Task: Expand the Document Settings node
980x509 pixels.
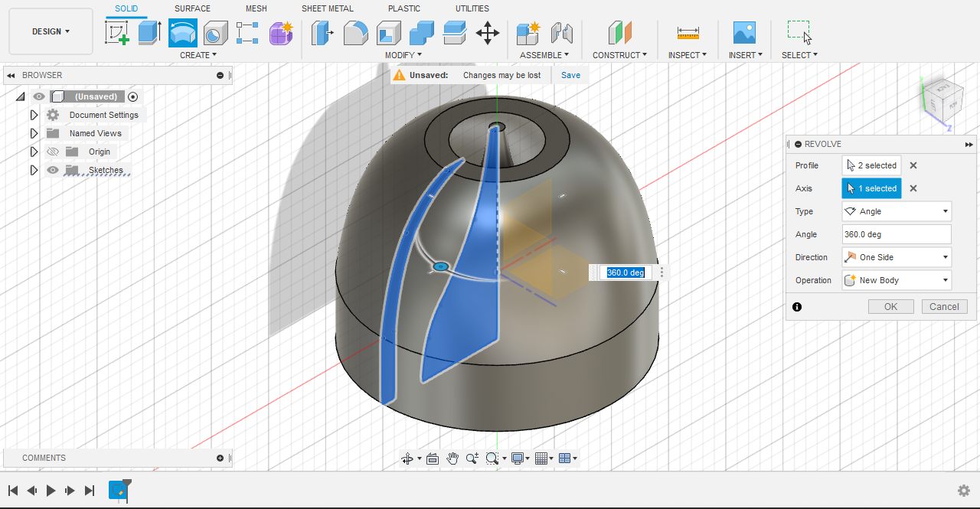Action: point(34,115)
